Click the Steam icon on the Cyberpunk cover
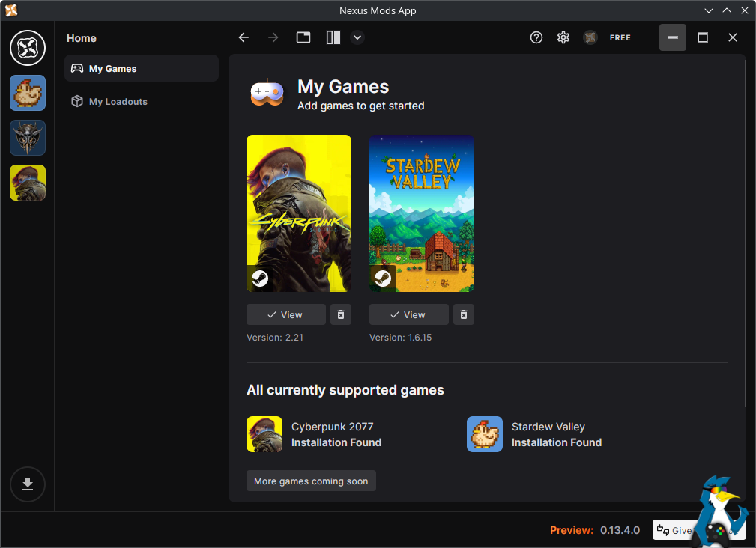Screen dimensions: 756x548 pyautogui.click(x=260, y=278)
